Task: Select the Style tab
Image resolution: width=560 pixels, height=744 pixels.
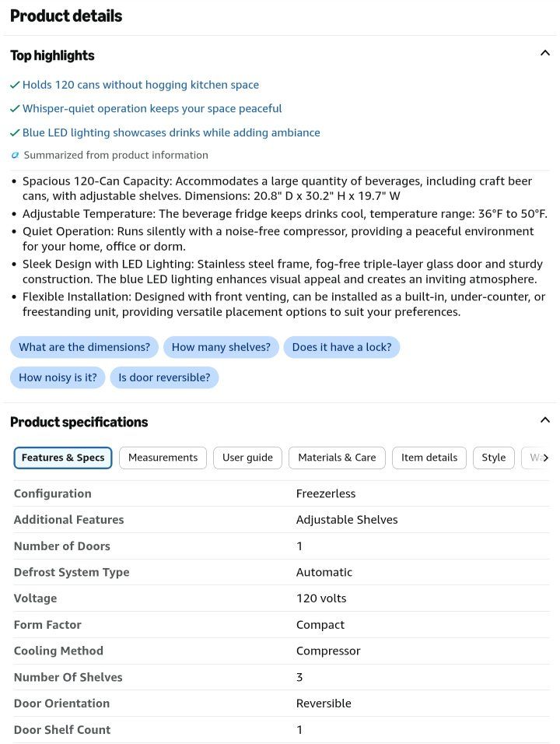Action: pos(494,458)
